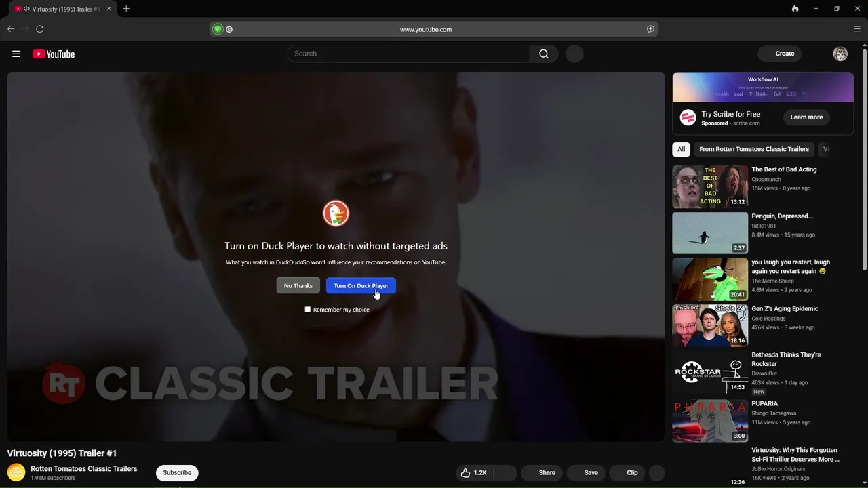This screenshot has width=868, height=488.
Task: Open the YouTube guide hamburger menu
Action: [x=16, y=54]
